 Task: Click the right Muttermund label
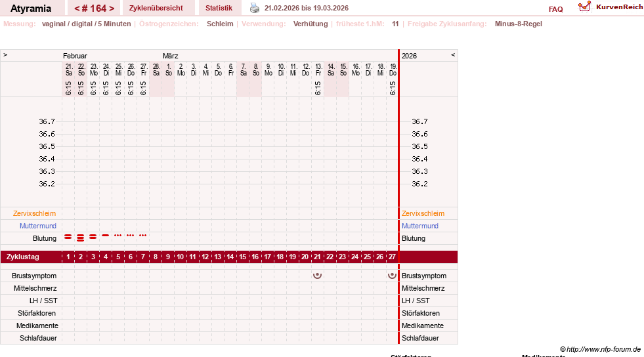pos(420,226)
